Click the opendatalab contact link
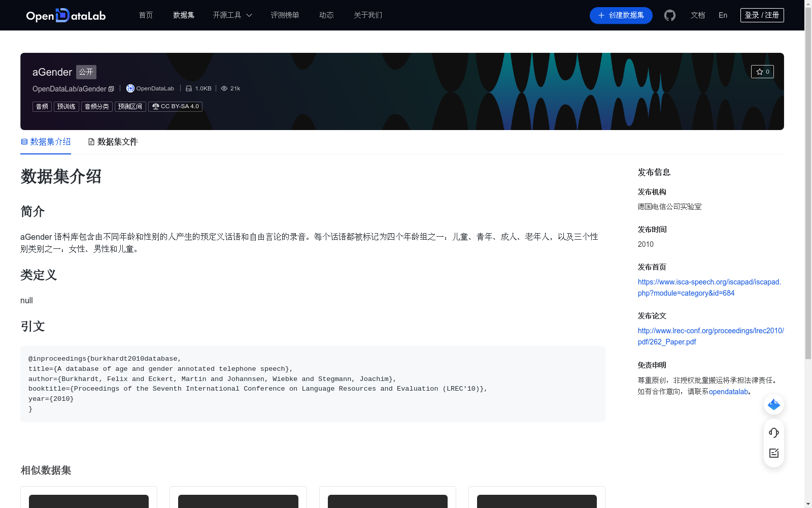 728,392
